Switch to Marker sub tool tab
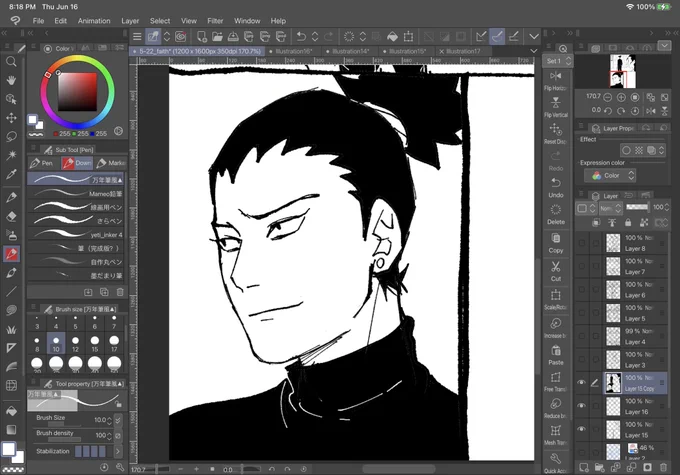680x475 pixels. [x=111, y=163]
